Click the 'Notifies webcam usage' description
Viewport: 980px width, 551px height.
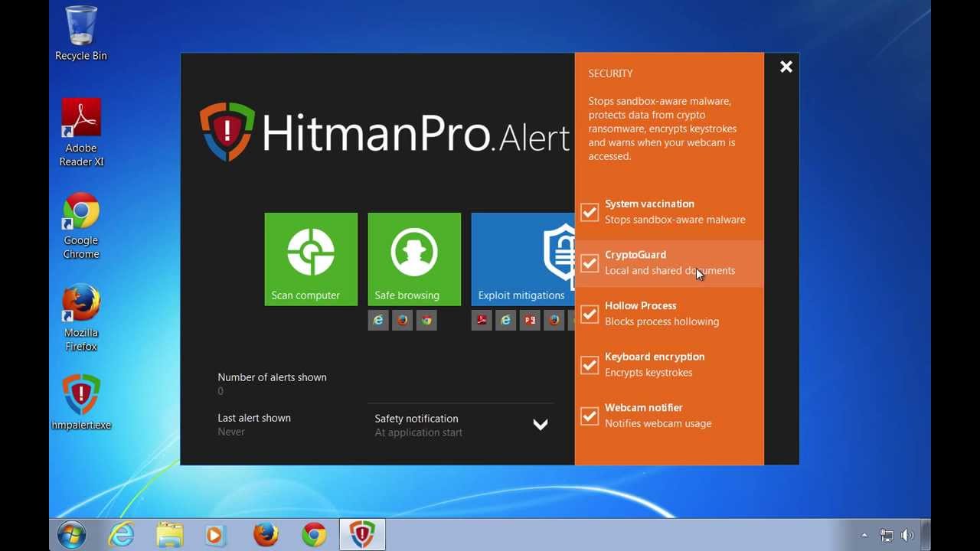coord(658,423)
